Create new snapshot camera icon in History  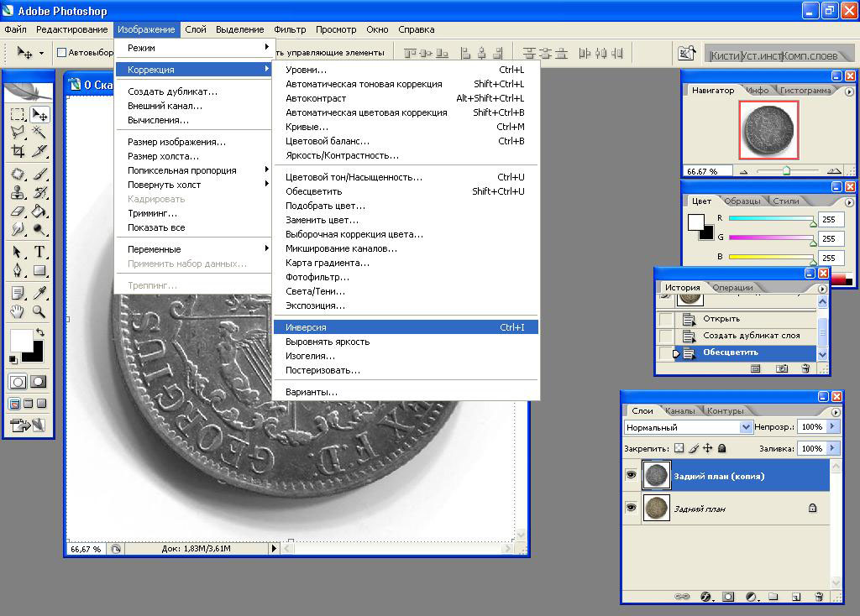(x=782, y=368)
